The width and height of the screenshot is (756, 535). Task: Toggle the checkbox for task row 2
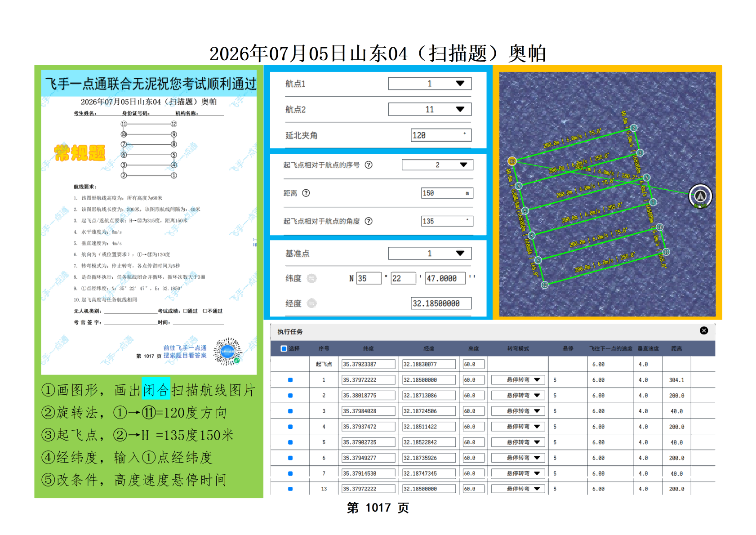point(290,396)
